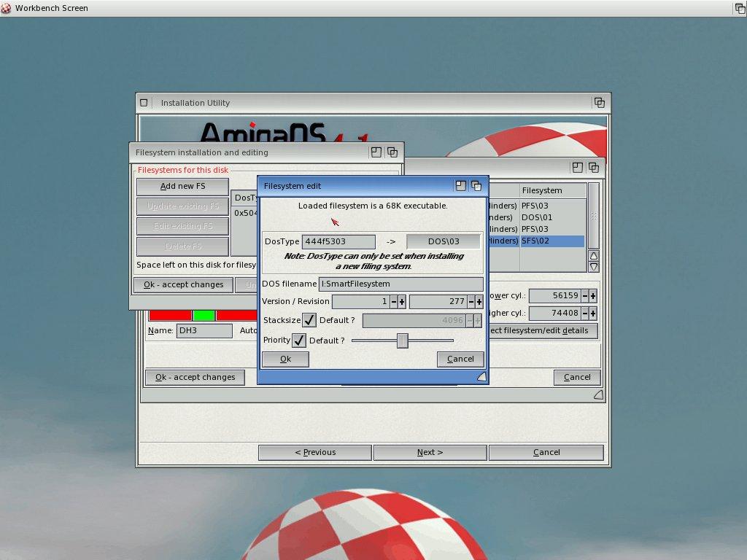
Task: Click depth gadget of Filesystem installation window
Action: (x=392, y=152)
